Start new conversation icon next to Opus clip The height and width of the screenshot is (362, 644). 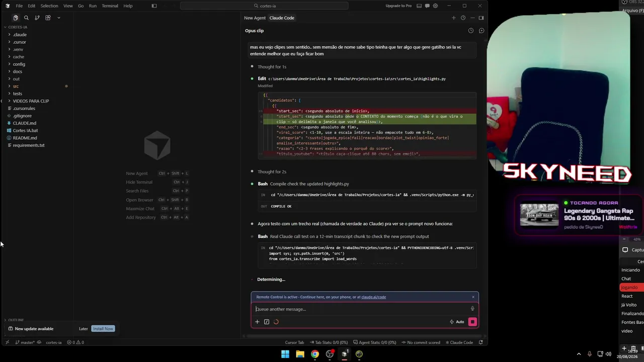tap(481, 31)
